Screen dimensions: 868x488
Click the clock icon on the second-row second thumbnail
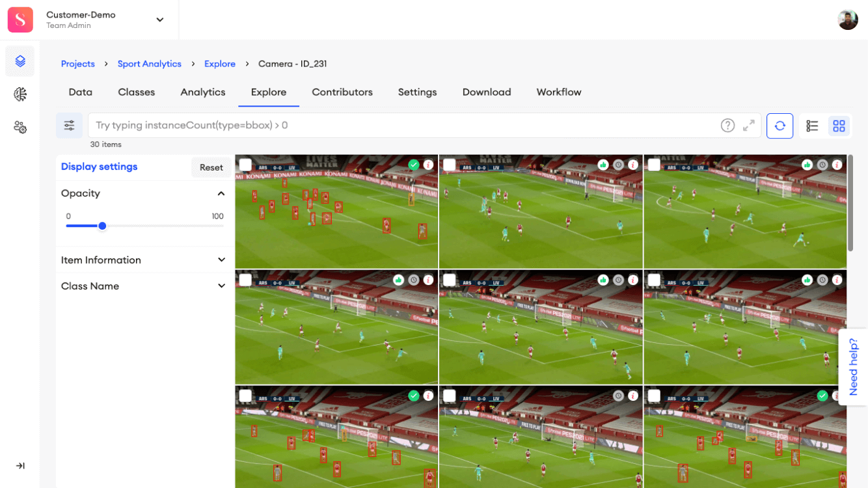point(618,280)
